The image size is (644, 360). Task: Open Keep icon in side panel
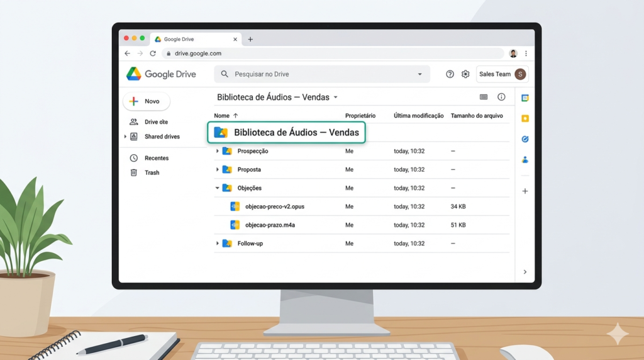525,118
